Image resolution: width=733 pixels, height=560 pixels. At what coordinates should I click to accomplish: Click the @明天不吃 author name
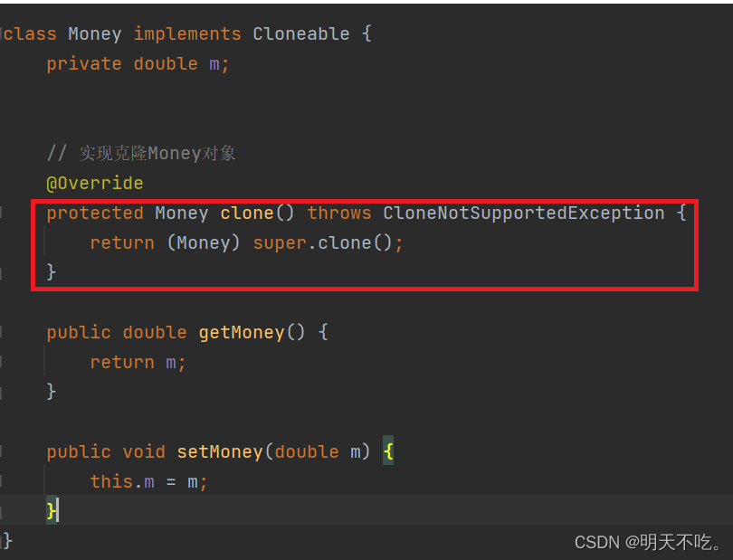point(671,542)
